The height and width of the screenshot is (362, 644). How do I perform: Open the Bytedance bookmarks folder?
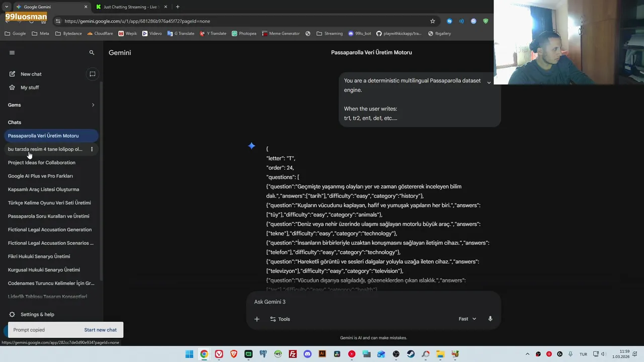(x=68, y=34)
